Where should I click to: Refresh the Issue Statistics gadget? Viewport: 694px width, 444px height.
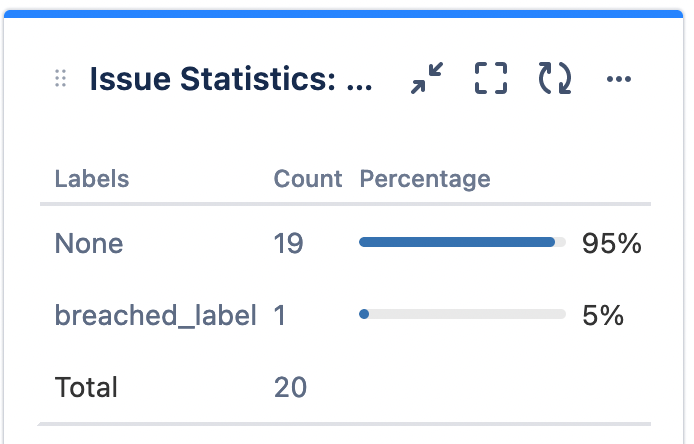555,78
